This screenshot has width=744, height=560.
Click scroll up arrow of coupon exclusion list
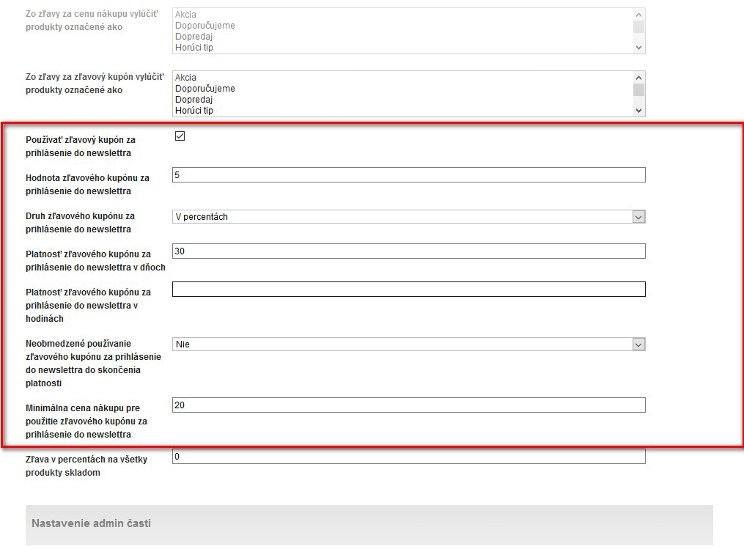(638, 78)
